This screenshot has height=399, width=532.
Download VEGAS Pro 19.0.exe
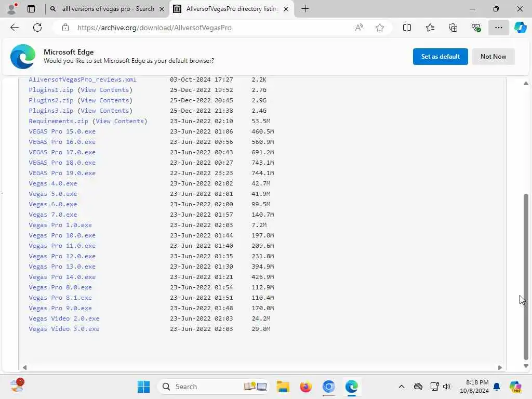click(62, 173)
